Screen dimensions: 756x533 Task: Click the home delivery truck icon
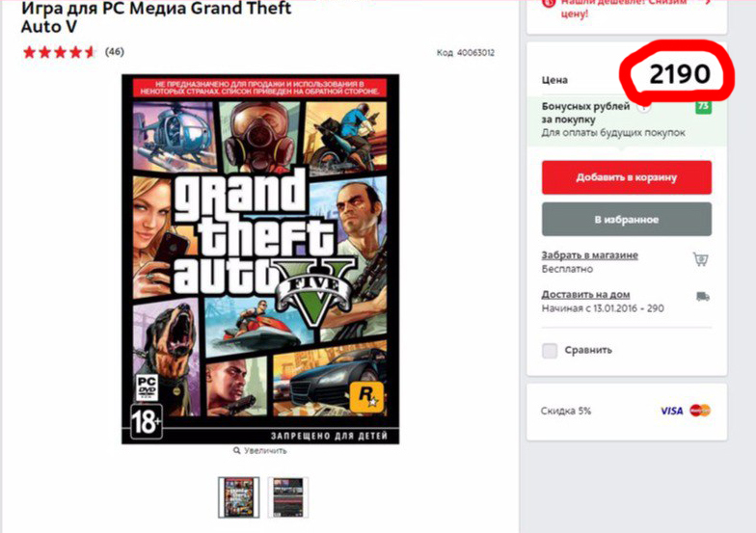702,297
